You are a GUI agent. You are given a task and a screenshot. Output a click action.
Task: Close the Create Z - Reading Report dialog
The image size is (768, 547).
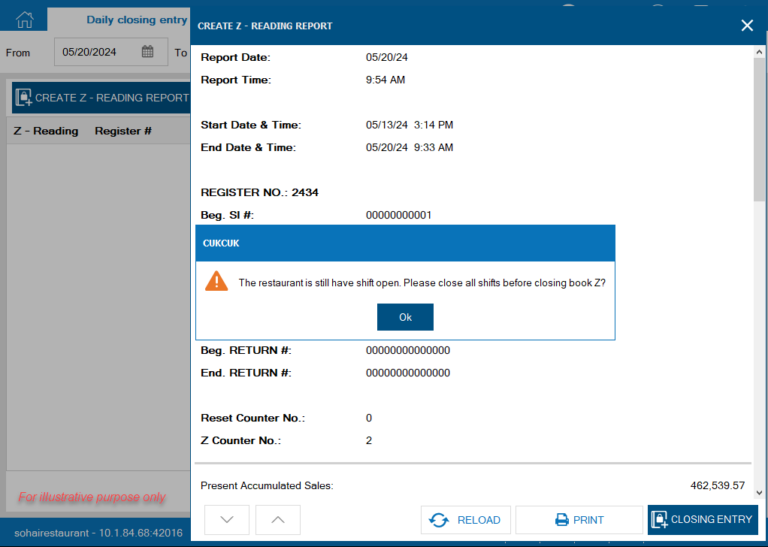point(746,25)
